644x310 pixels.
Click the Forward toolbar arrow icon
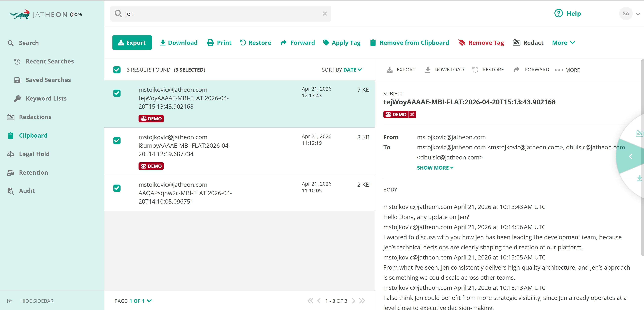283,43
